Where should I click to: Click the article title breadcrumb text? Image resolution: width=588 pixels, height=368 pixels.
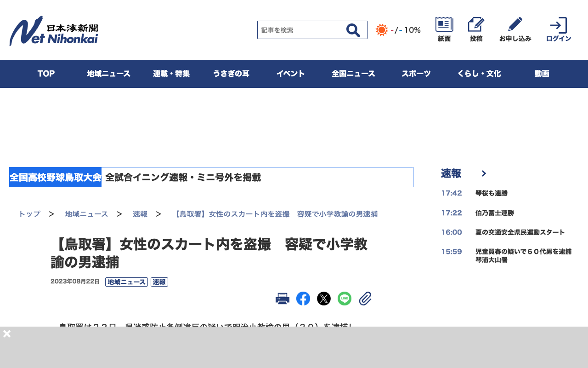[x=275, y=214]
